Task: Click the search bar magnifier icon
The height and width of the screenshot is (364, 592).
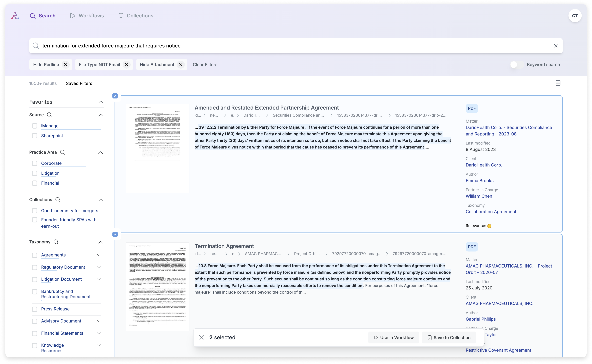Action: tap(36, 46)
